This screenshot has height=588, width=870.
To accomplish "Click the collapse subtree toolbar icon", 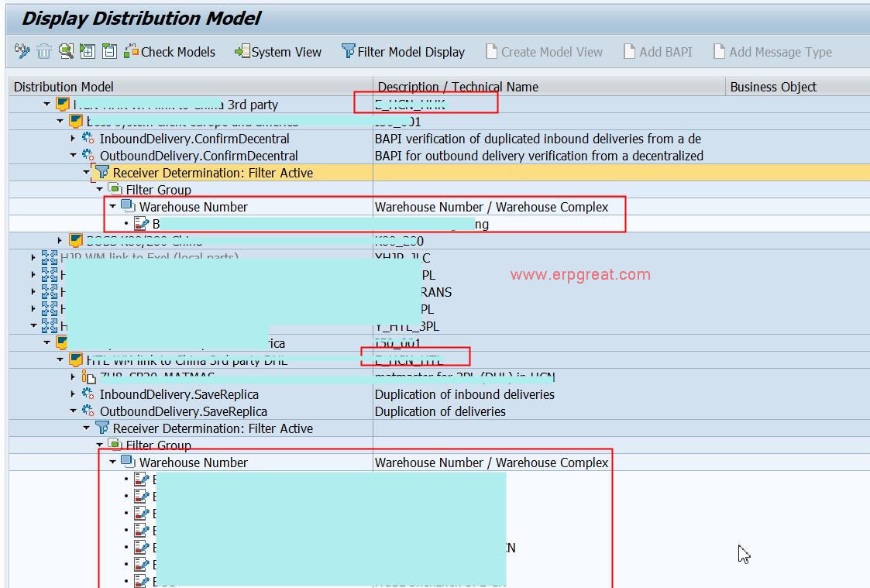I will point(109,52).
